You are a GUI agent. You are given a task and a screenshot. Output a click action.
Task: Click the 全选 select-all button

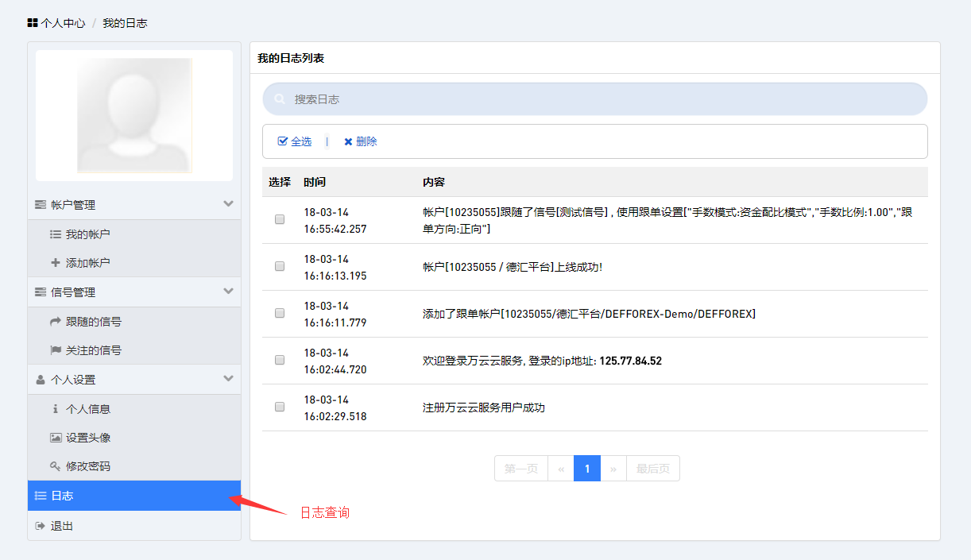pyautogui.click(x=295, y=141)
